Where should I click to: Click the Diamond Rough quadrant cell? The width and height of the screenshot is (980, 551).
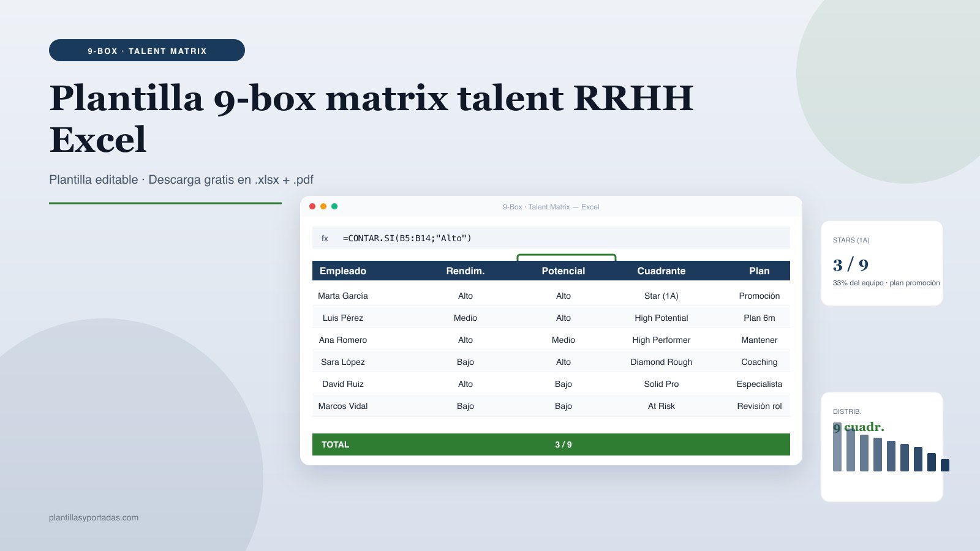(x=661, y=362)
